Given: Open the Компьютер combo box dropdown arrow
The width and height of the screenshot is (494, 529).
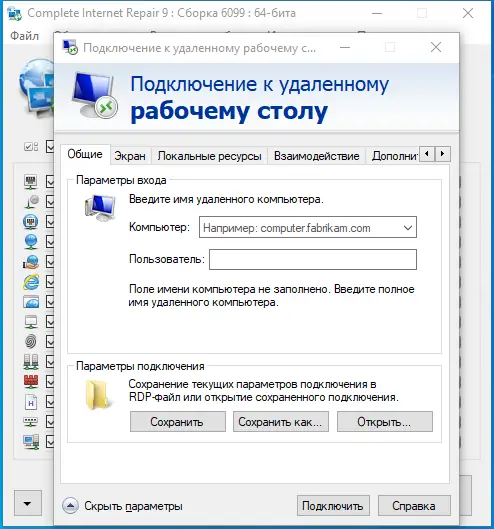Looking at the screenshot, I should tap(408, 228).
